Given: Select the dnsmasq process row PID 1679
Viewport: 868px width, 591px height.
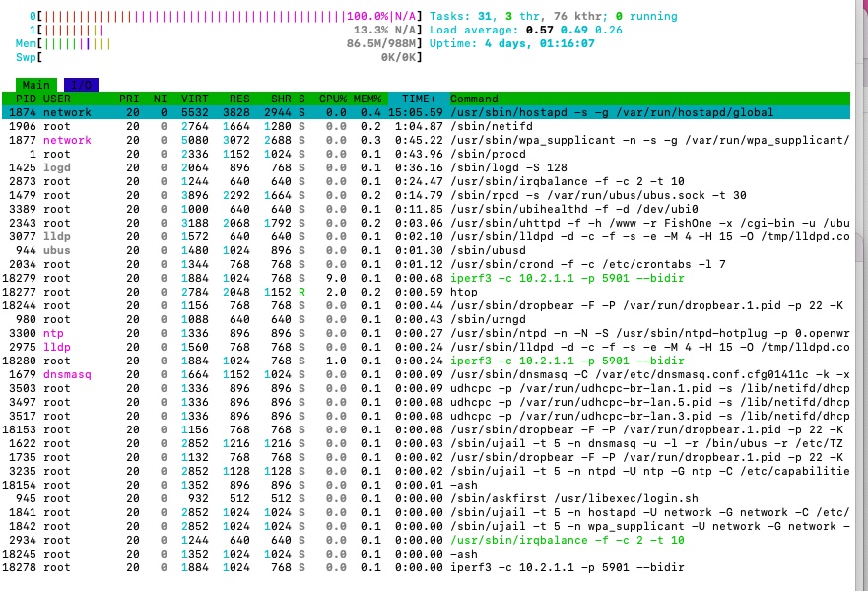Looking at the screenshot, I should tap(426, 374).
